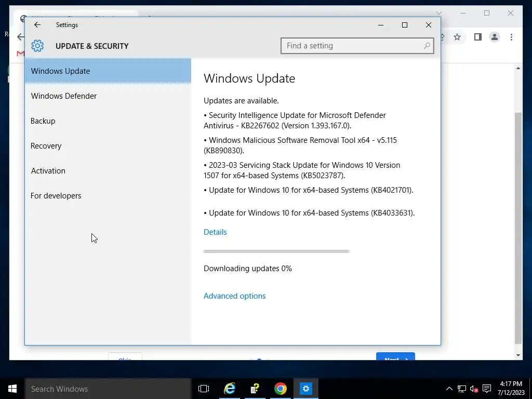Focus the Find a setting search box
Image resolution: width=532 pixels, height=399 pixels.
357,46
